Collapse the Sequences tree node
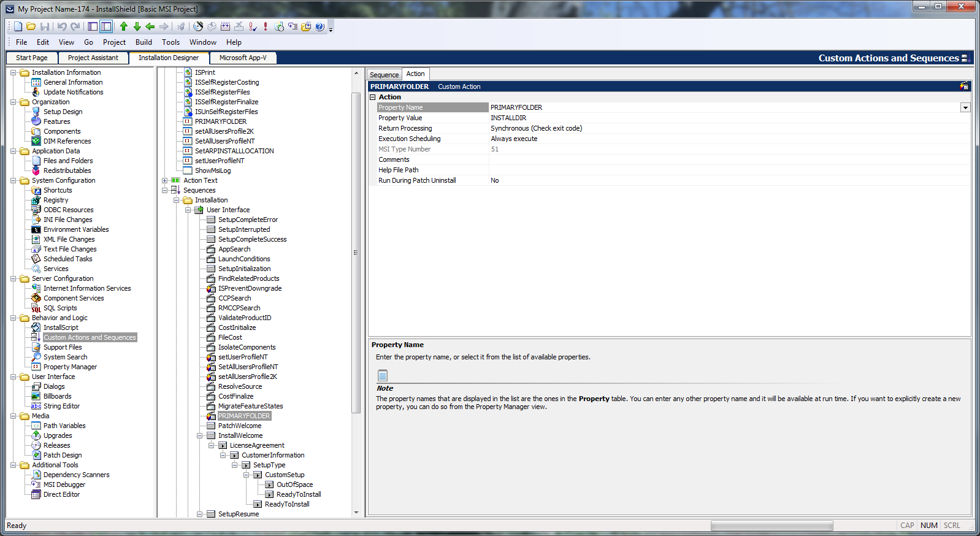This screenshot has width=980, height=536. (x=164, y=190)
